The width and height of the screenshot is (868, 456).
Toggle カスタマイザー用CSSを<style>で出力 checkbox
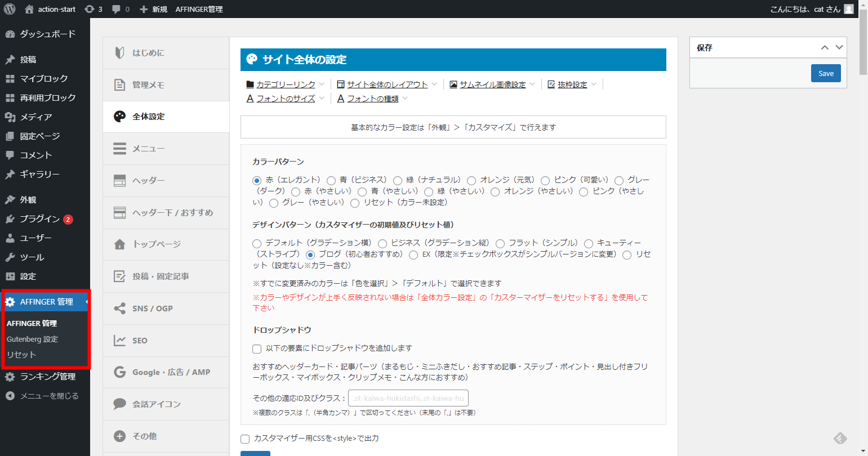tap(245, 439)
